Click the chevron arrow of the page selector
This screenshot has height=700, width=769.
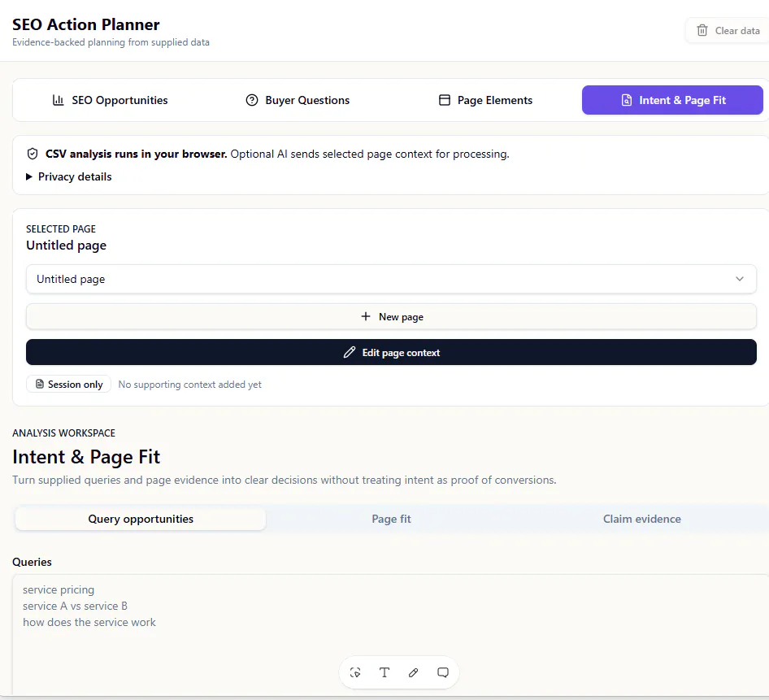pyautogui.click(x=740, y=279)
